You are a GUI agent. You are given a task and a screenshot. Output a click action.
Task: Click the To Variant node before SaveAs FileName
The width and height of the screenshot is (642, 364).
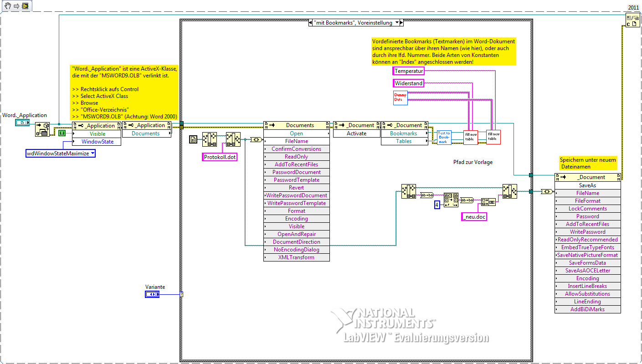[547, 192]
